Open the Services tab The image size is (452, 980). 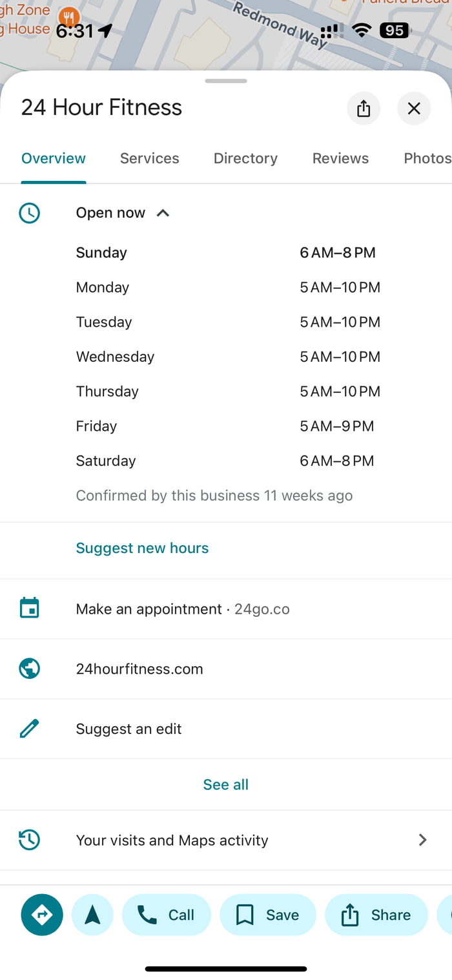[x=149, y=158]
